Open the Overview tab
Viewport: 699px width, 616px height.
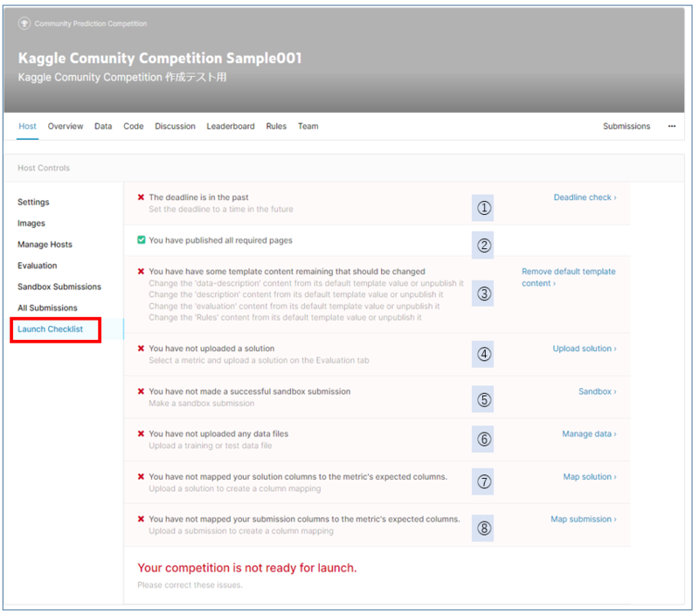click(x=65, y=126)
